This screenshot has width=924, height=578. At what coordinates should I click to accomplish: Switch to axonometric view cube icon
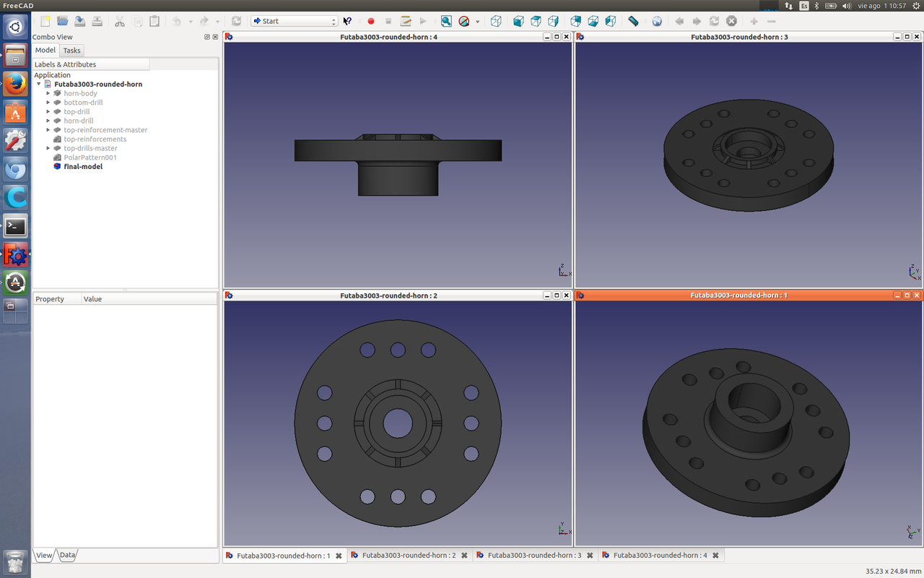coord(496,22)
